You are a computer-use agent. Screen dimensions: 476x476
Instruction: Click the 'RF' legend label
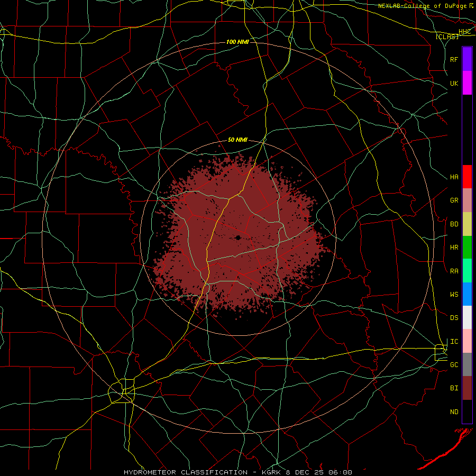click(x=454, y=59)
